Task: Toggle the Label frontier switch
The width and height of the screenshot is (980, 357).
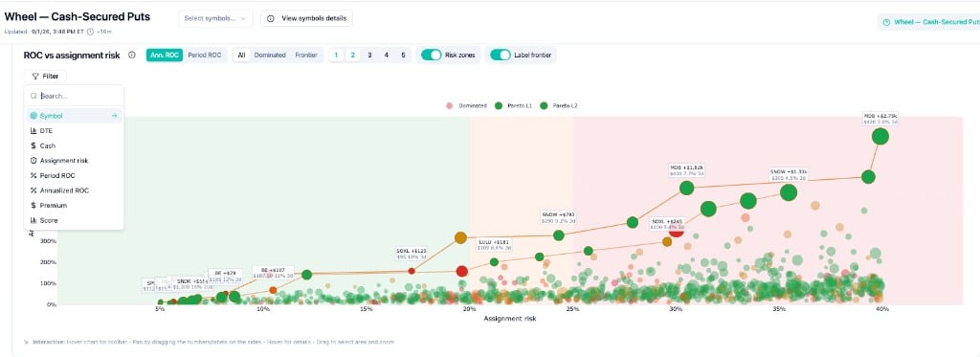Action: pos(500,55)
